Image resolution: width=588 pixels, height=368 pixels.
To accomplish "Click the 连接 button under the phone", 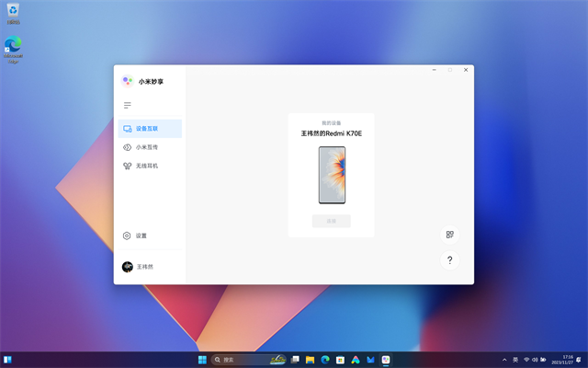I will (x=332, y=221).
